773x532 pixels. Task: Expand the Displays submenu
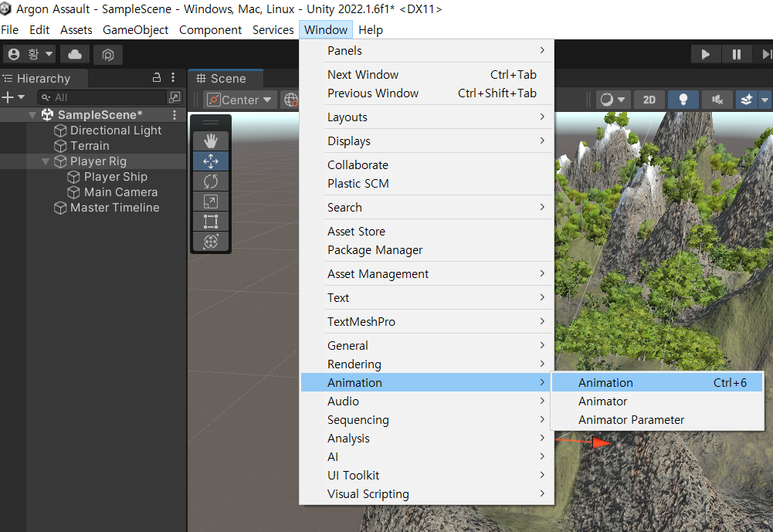[x=427, y=141]
